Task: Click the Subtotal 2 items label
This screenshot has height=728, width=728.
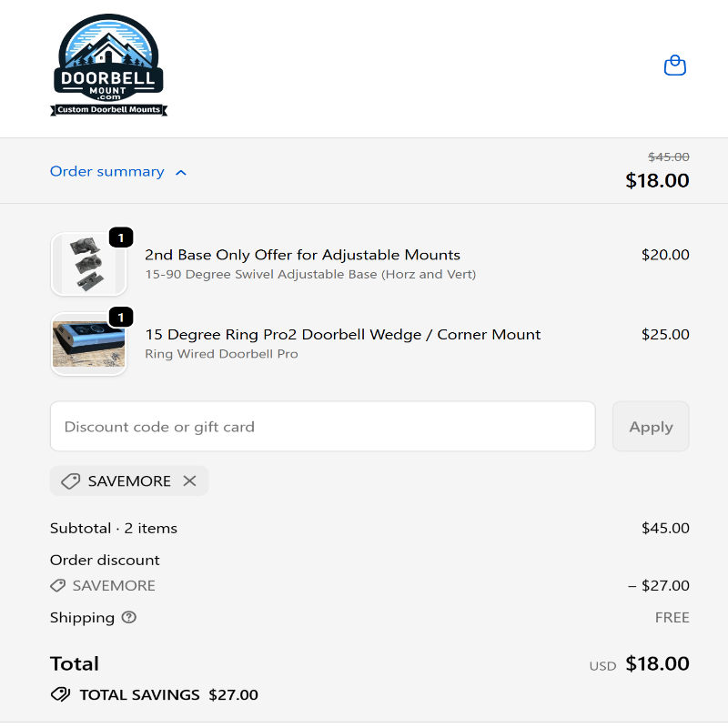Action: click(114, 528)
